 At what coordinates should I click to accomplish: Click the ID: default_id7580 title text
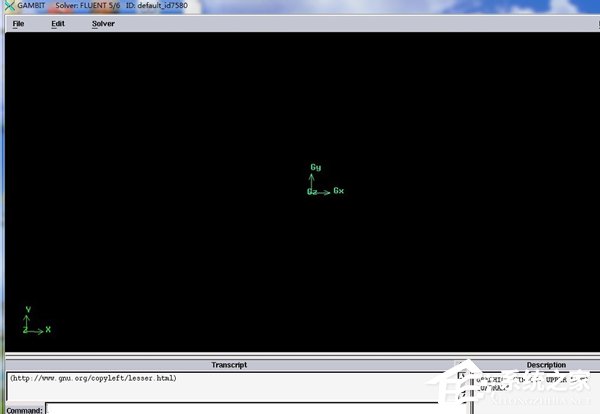pos(157,6)
